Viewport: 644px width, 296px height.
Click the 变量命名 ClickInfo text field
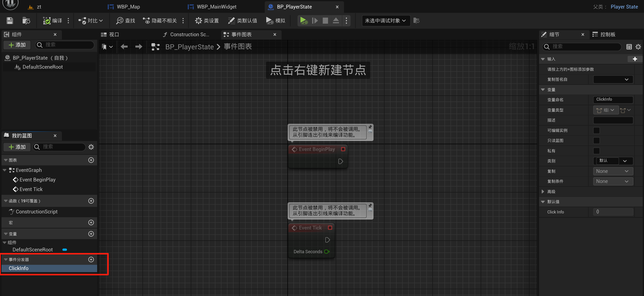pos(613,99)
